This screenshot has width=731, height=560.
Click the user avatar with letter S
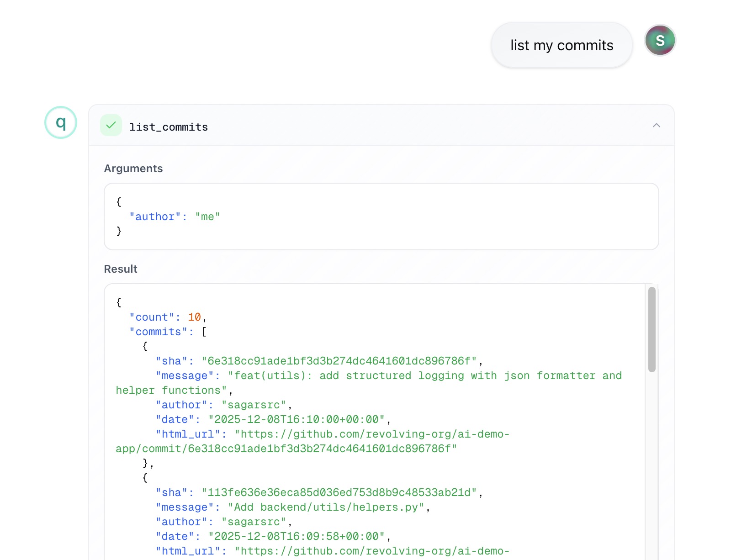click(660, 41)
